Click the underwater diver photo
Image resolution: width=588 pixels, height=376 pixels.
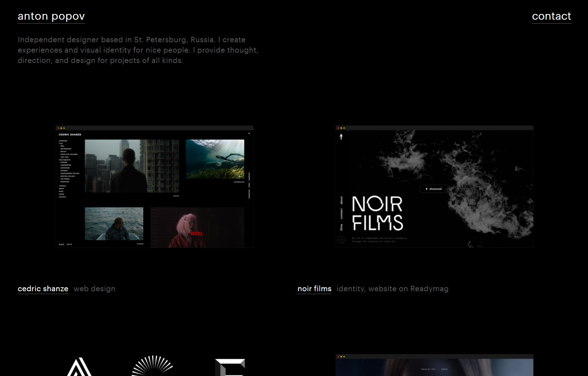(215, 159)
